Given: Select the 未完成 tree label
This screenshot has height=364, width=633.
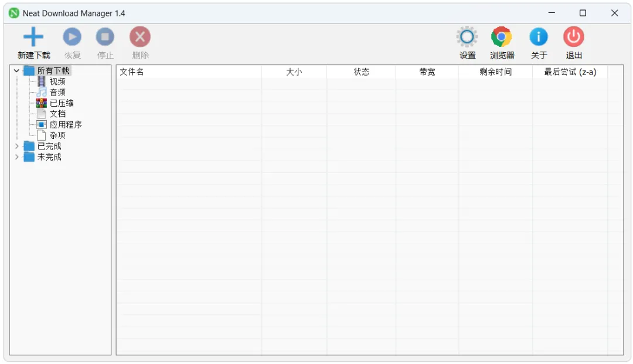Looking at the screenshot, I should coord(49,157).
